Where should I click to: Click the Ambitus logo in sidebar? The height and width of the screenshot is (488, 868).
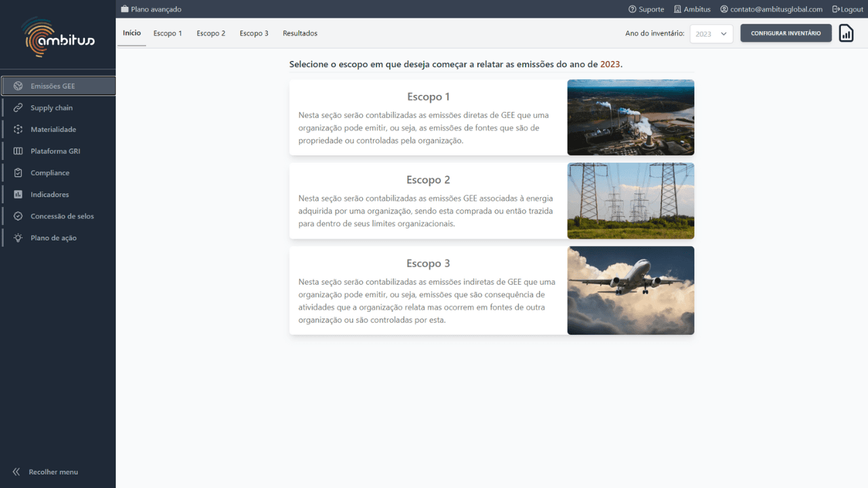[x=58, y=38]
